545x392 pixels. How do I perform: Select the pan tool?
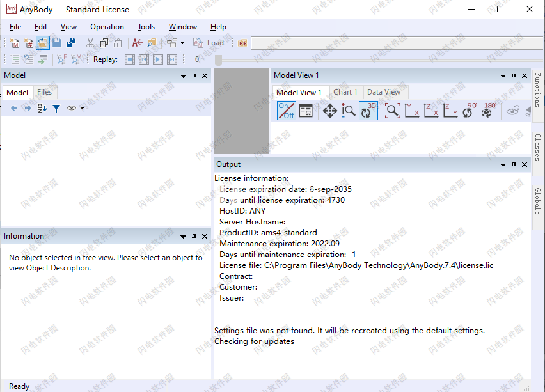(329, 111)
